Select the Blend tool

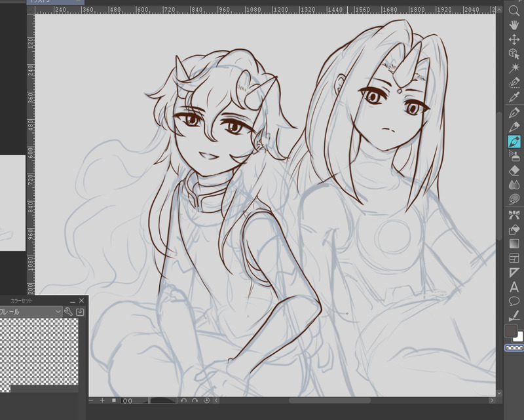tap(514, 185)
